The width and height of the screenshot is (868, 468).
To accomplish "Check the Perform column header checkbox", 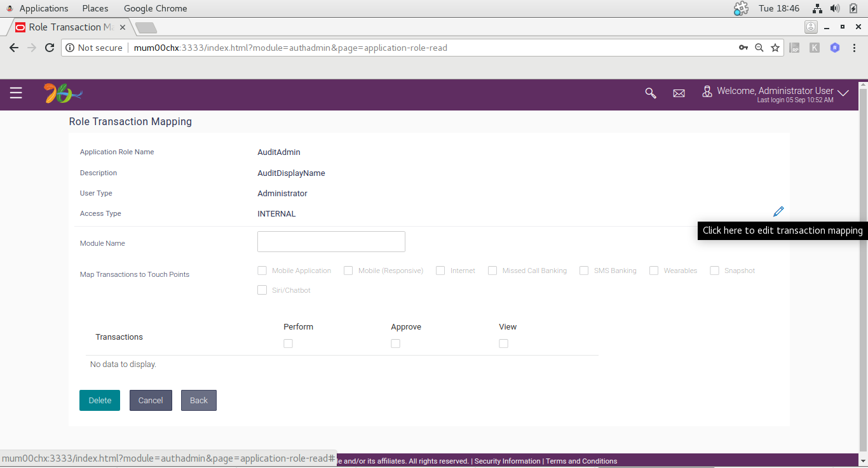I will coord(288,344).
